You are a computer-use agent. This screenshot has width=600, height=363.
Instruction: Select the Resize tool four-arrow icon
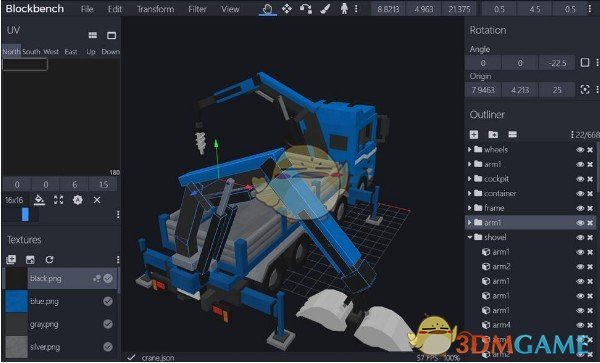coord(287,9)
